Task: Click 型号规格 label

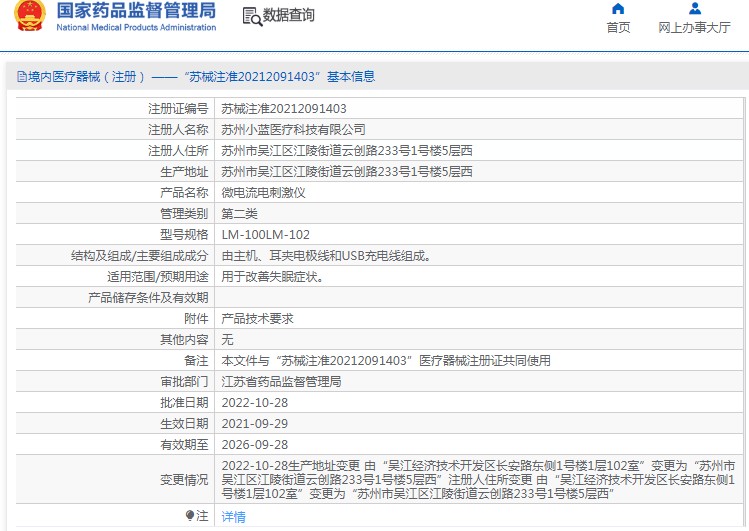Action: pos(184,235)
